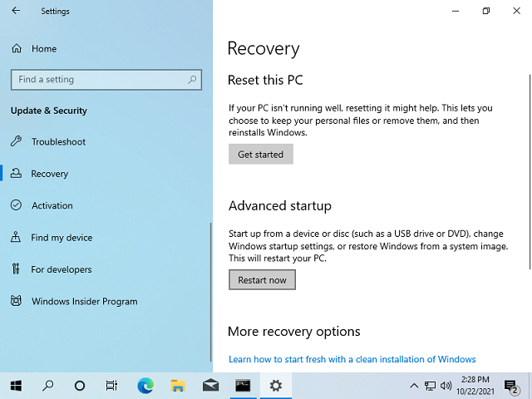The image size is (532, 399).
Task: Click the main content vertical scrollbar
Action: click(530, 171)
